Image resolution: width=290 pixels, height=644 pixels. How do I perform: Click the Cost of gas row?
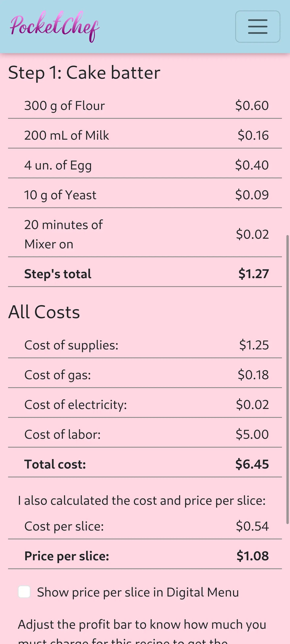point(145,375)
